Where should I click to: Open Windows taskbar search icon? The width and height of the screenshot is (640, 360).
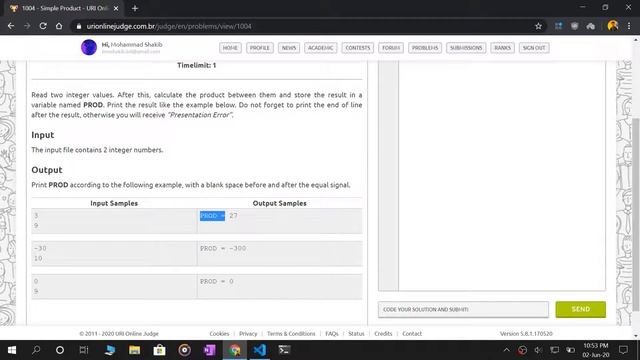point(36,350)
